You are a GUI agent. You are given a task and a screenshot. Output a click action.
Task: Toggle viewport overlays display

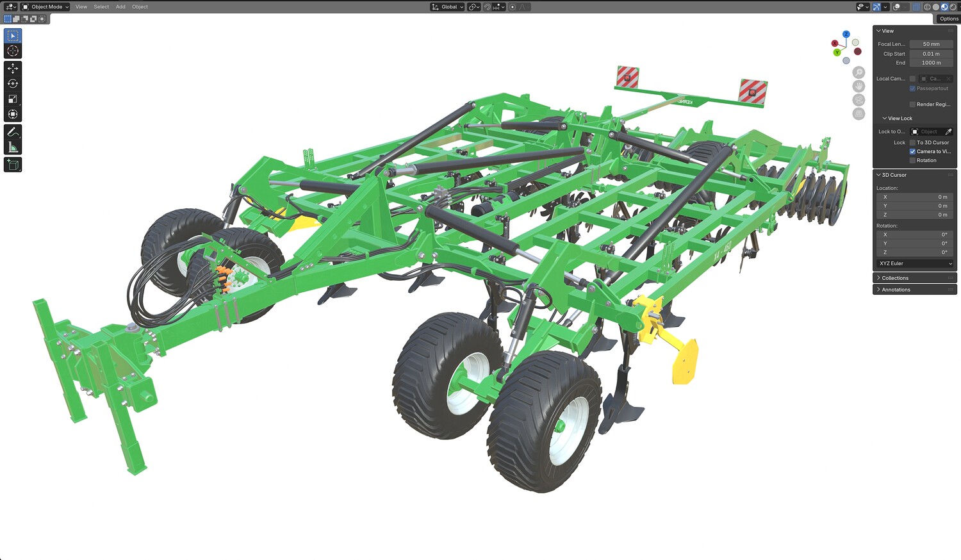coord(896,7)
